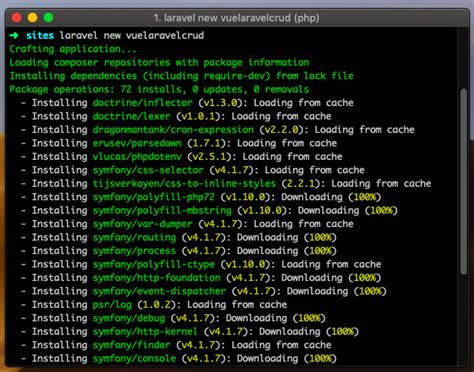Click the red close window button

[x=17, y=18]
